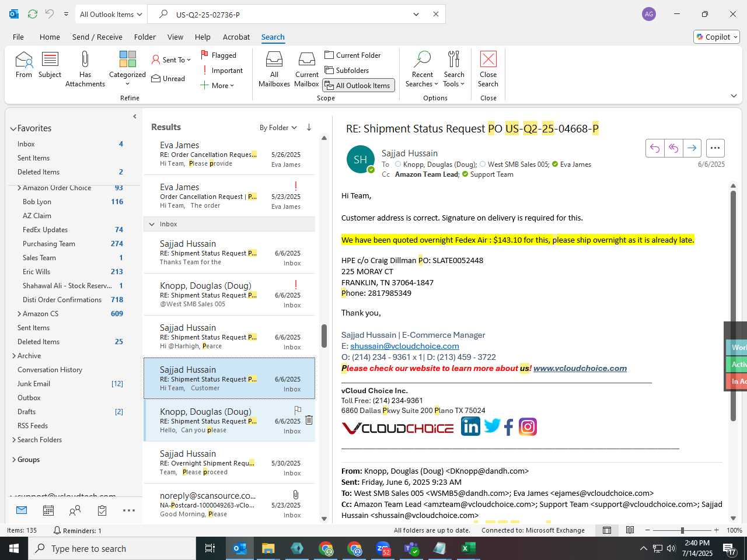Expand Search Folders node
747x560 pixels.
coord(13,440)
